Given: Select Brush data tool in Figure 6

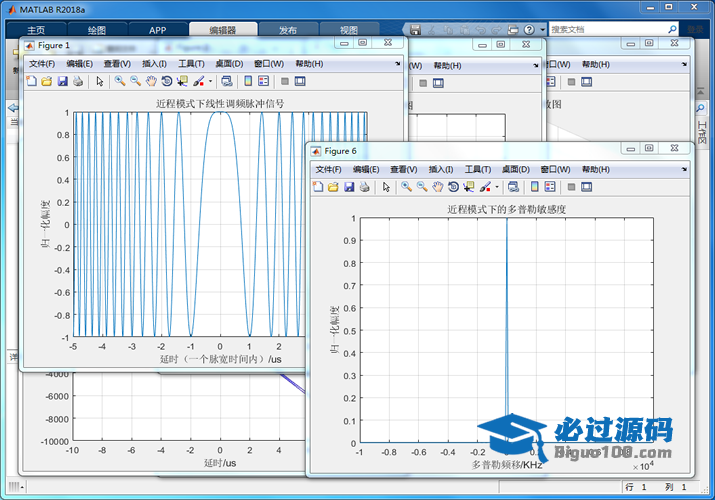Looking at the screenshot, I should pyautogui.click(x=485, y=186).
